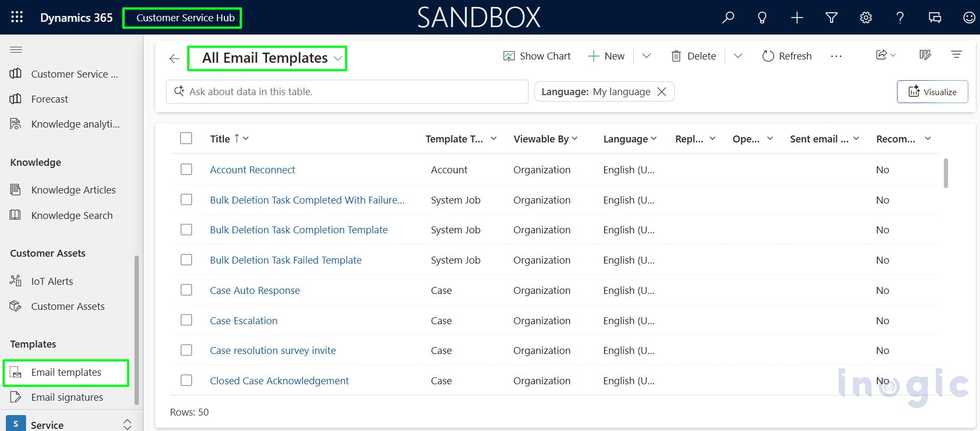Open the lightbulb assistant icon
This screenshot has height=431, width=980.
pyautogui.click(x=762, y=18)
